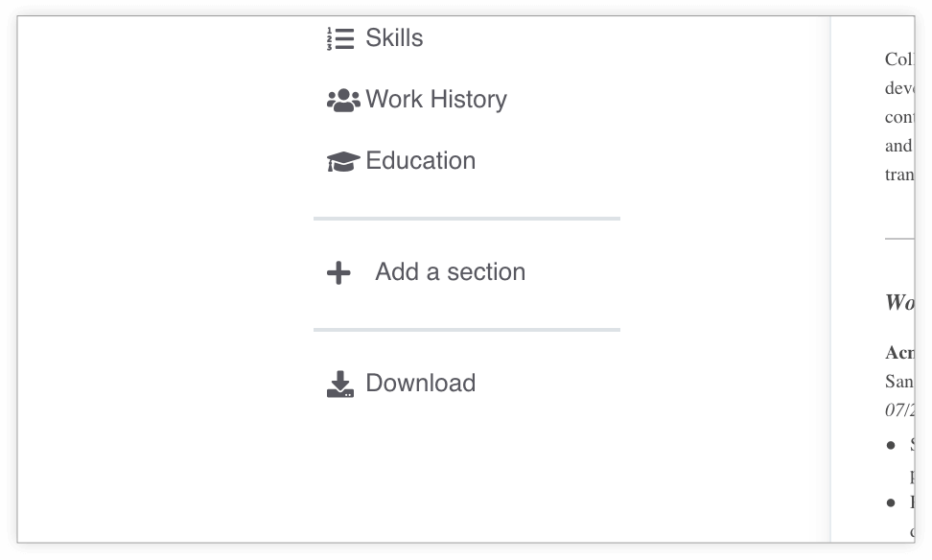932x560 pixels.
Task: Select the Download label
Action: click(420, 383)
